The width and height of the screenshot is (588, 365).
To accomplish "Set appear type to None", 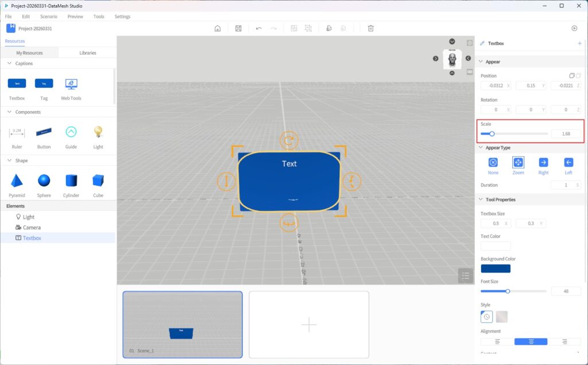I will click(493, 163).
